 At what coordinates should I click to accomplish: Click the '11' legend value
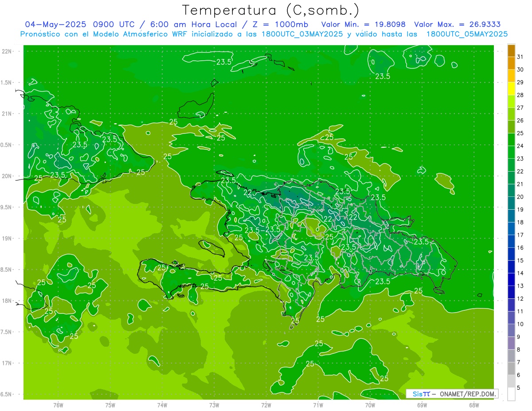pyautogui.click(x=520, y=312)
